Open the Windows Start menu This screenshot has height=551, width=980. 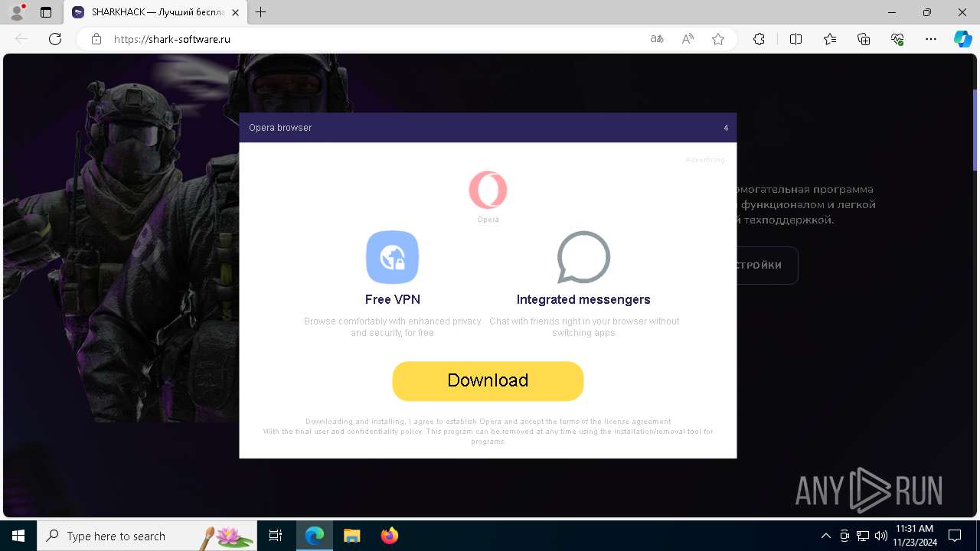point(18,536)
